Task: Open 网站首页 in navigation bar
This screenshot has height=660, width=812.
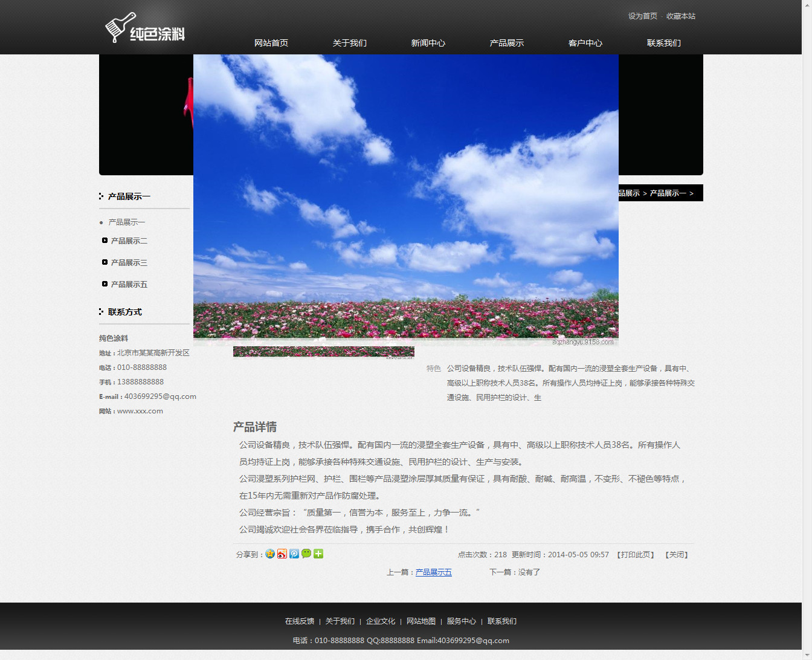Action: point(271,43)
